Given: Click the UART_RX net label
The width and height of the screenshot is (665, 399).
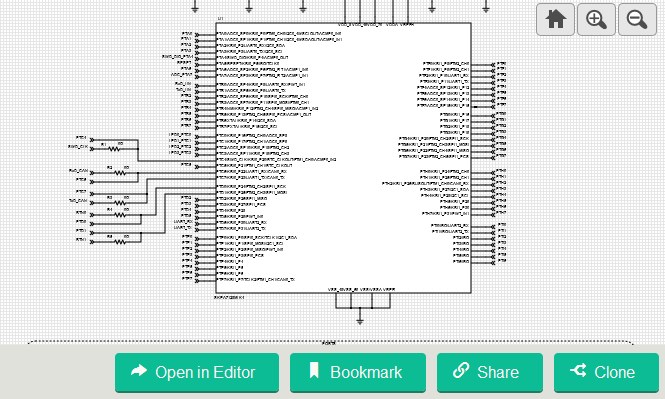Looking at the screenshot, I should (x=183, y=222).
